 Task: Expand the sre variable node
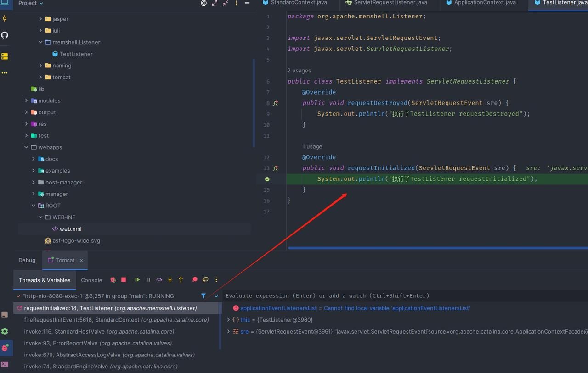point(228,331)
